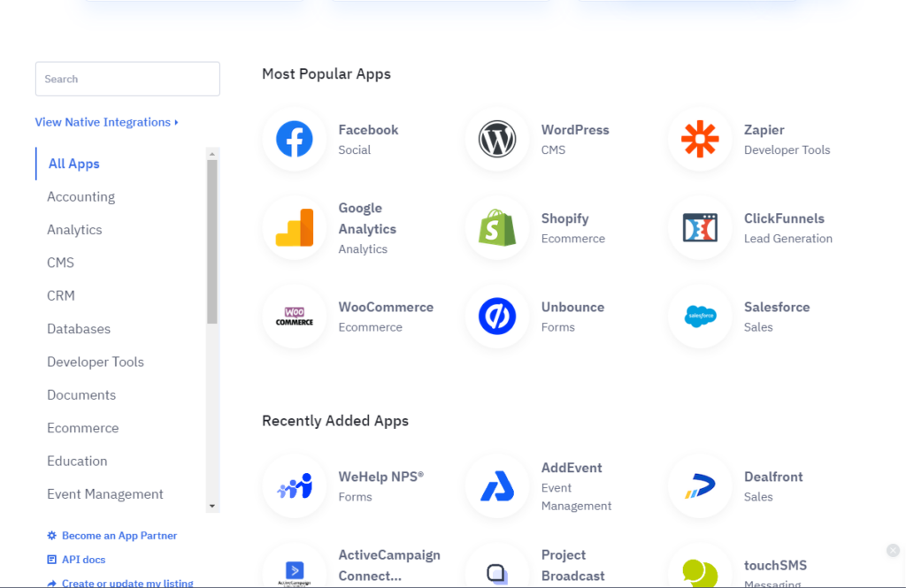Open the WordPress app icon
The height and width of the screenshot is (588, 906).
(x=497, y=139)
